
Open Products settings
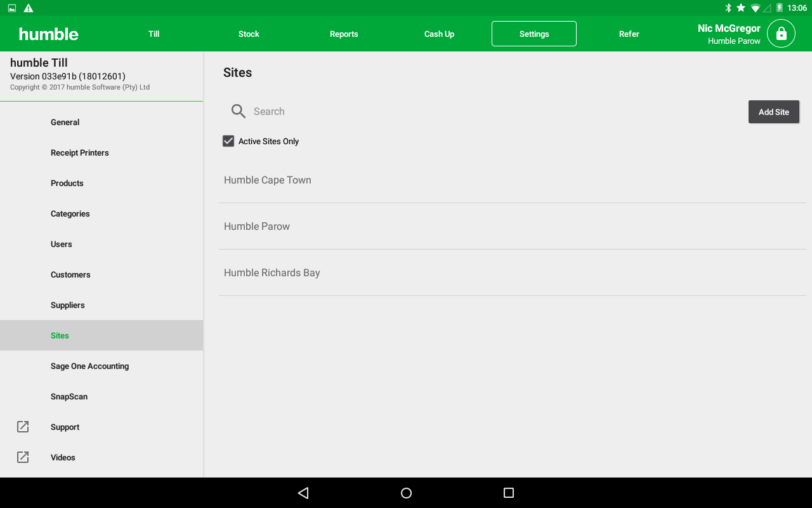pyautogui.click(x=101, y=183)
